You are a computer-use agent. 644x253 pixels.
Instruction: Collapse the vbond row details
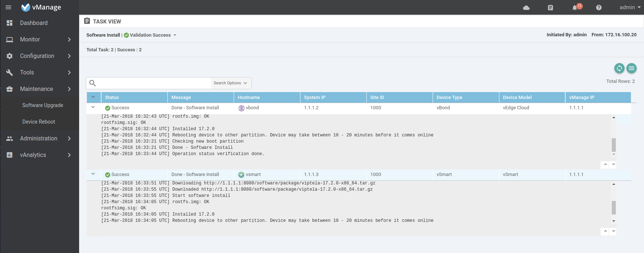tap(93, 107)
